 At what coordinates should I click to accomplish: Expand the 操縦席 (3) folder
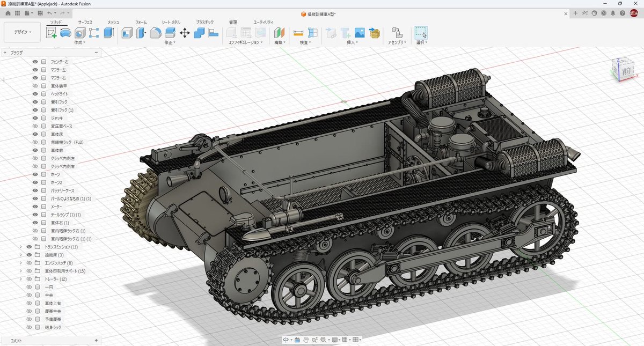click(x=20, y=255)
